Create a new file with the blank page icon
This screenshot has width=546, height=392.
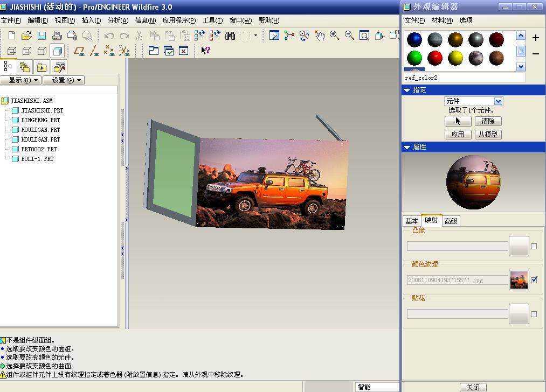pyautogui.click(x=12, y=36)
